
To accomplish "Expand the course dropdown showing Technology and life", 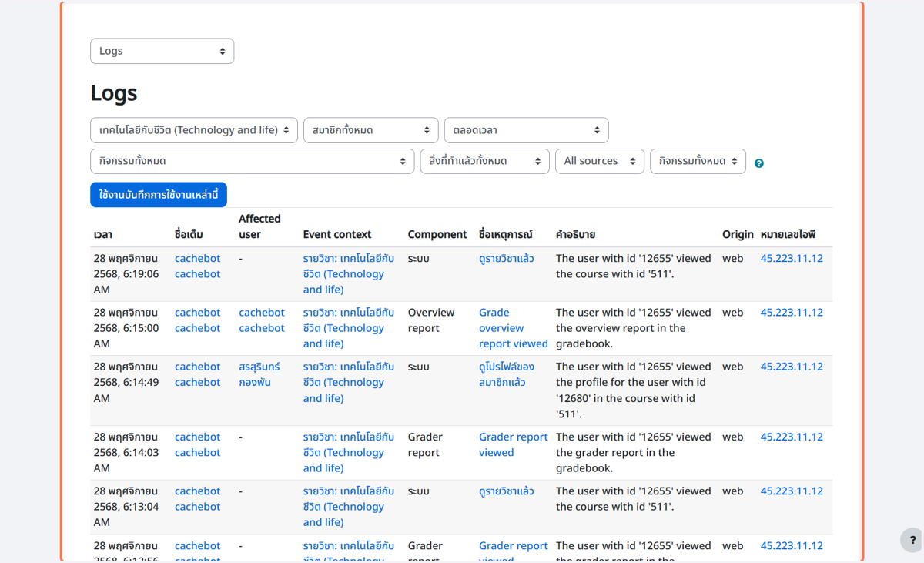I will pyautogui.click(x=194, y=130).
